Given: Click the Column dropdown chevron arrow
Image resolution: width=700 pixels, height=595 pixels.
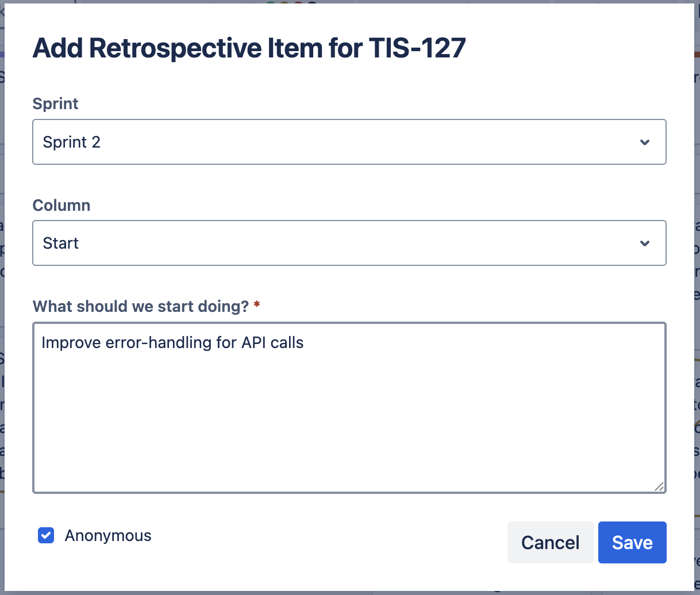Looking at the screenshot, I should click(645, 244).
